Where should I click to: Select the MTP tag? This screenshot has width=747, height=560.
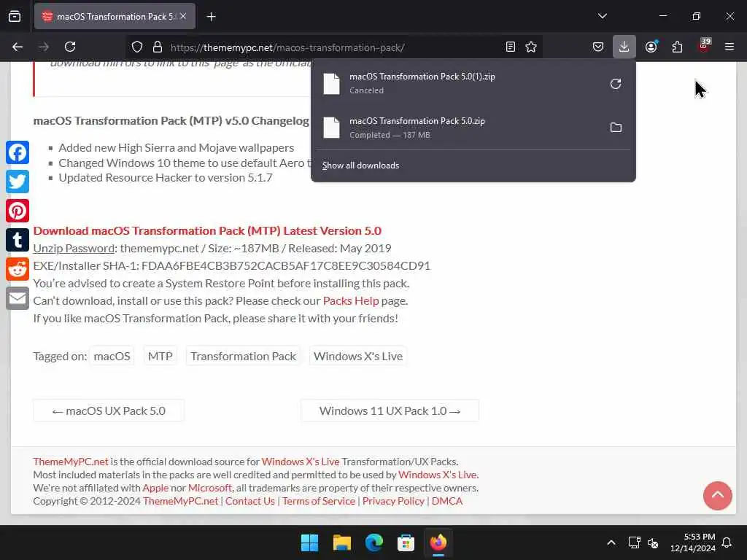[160, 356]
